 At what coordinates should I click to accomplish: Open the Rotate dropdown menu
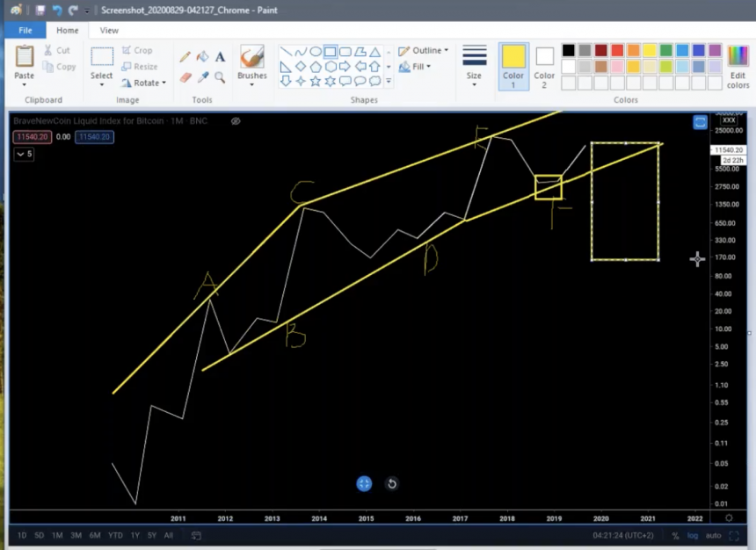142,83
